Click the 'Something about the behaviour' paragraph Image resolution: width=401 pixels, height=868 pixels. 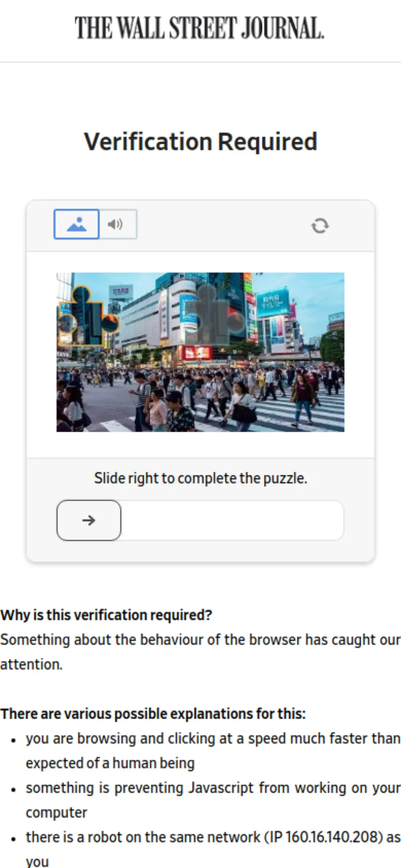(x=200, y=652)
